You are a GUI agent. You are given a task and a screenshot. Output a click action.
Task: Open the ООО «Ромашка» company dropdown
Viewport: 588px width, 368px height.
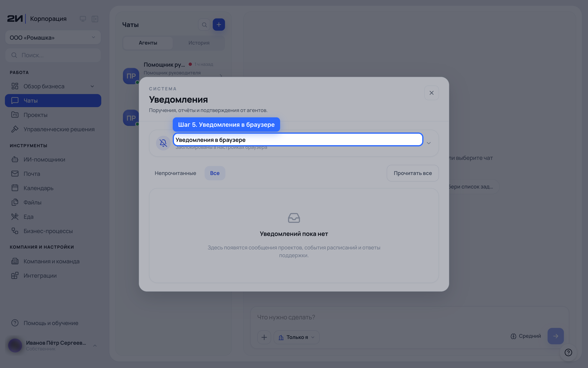[x=53, y=37]
